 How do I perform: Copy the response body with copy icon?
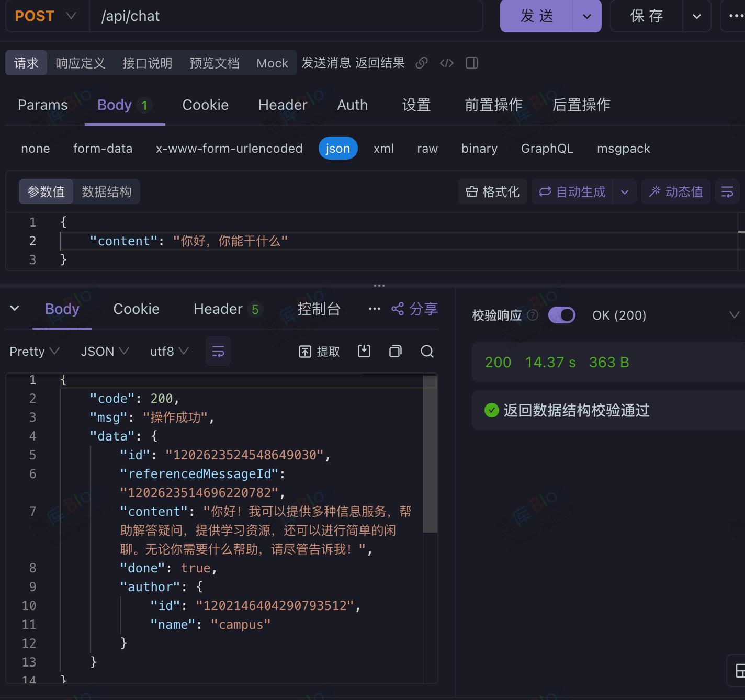(x=395, y=351)
